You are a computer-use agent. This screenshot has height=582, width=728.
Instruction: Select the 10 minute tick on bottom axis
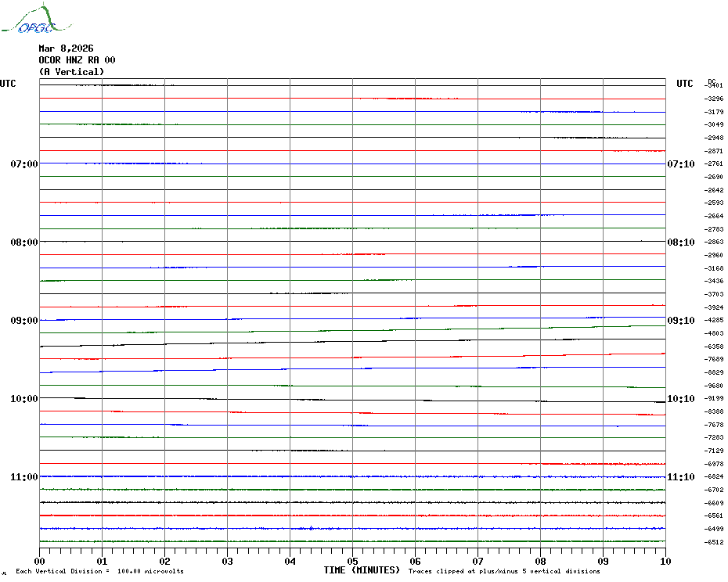tap(665, 561)
